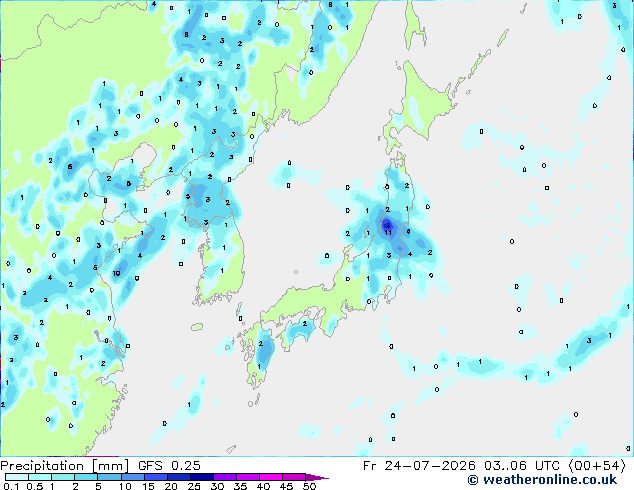Screen dimensions: 634x490
Task: Click the 'GFS 0.25' model label
Action: (x=169, y=466)
